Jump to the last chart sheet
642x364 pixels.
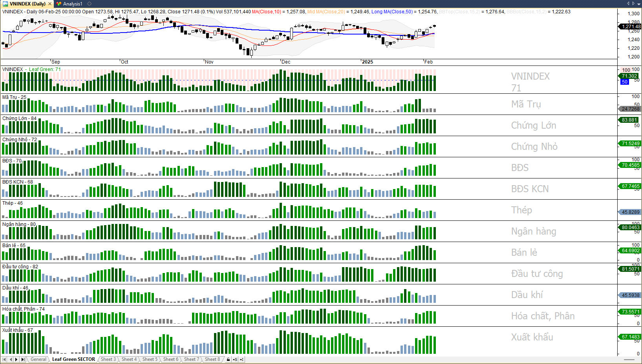tap(23, 359)
